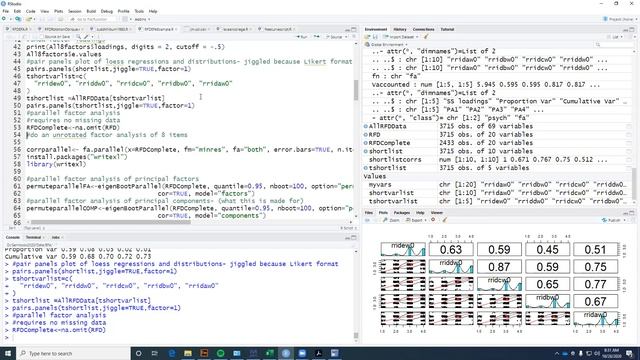Expand the AllRFDData data frame entry

pos(366,127)
